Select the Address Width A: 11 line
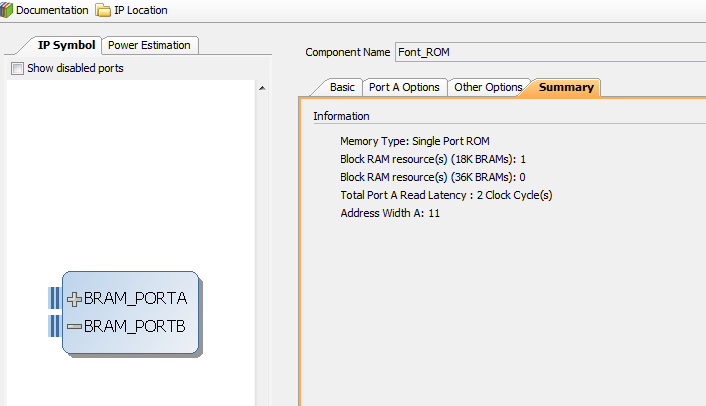 tap(390, 213)
